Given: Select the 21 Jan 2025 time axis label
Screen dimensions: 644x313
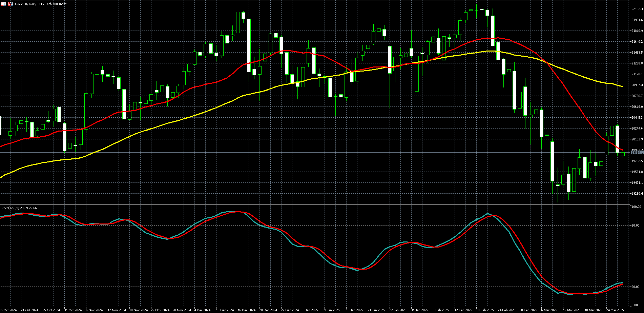Looking at the screenshot, I should click(x=376, y=310).
